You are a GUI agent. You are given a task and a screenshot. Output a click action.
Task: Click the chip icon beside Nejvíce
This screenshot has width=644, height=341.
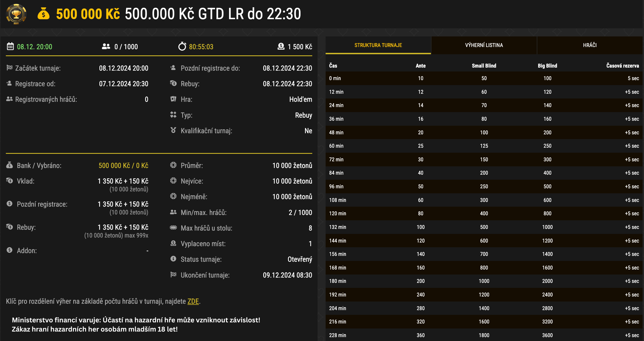(x=173, y=181)
